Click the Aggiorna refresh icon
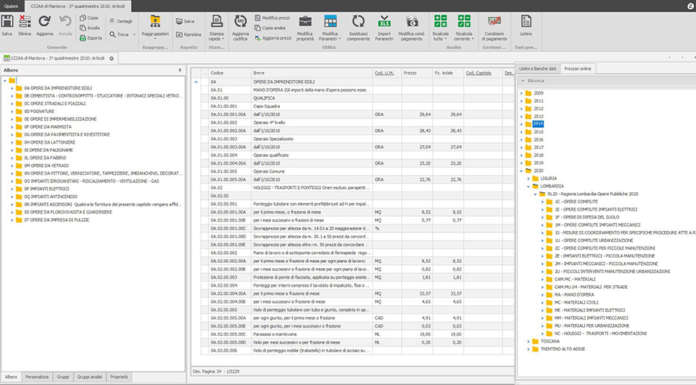The image size is (696, 385). pyautogui.click(x=44, y=22)
